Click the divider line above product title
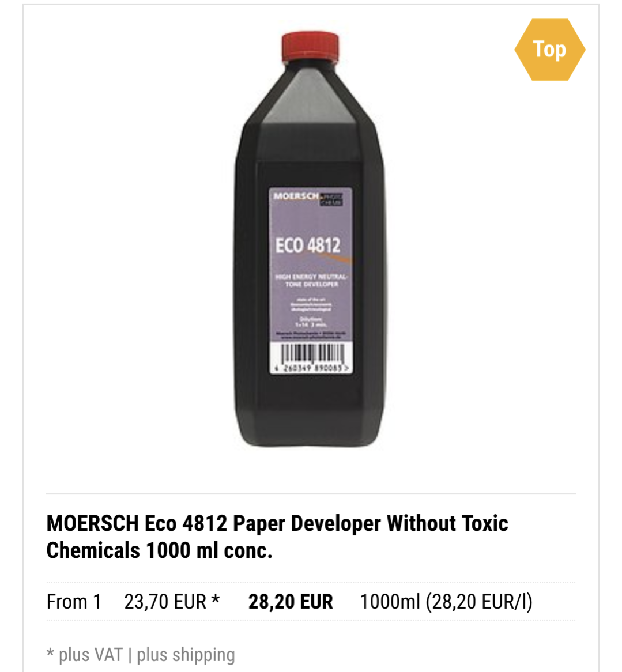622x672 pixels. click(311, 494)
